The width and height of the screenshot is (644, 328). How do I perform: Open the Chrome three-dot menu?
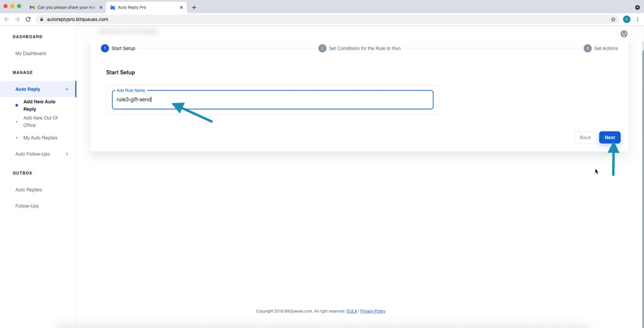click(637, 19)
